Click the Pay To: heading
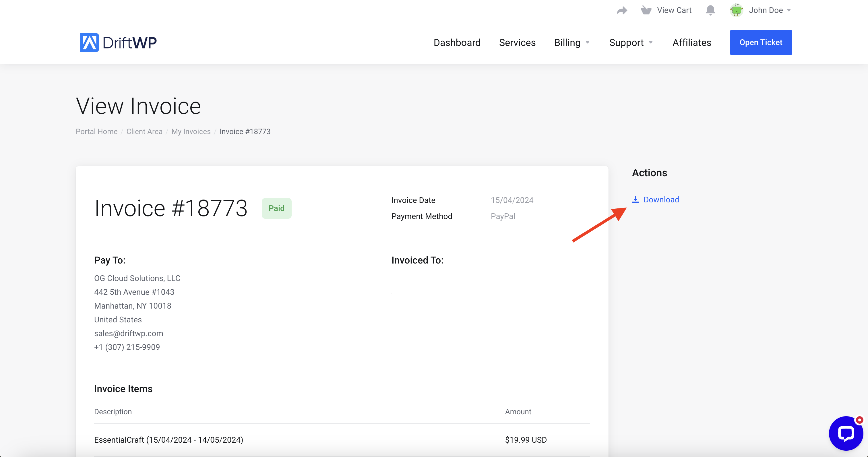Screen dimensions: 868x457 click(x=110, y=260)
